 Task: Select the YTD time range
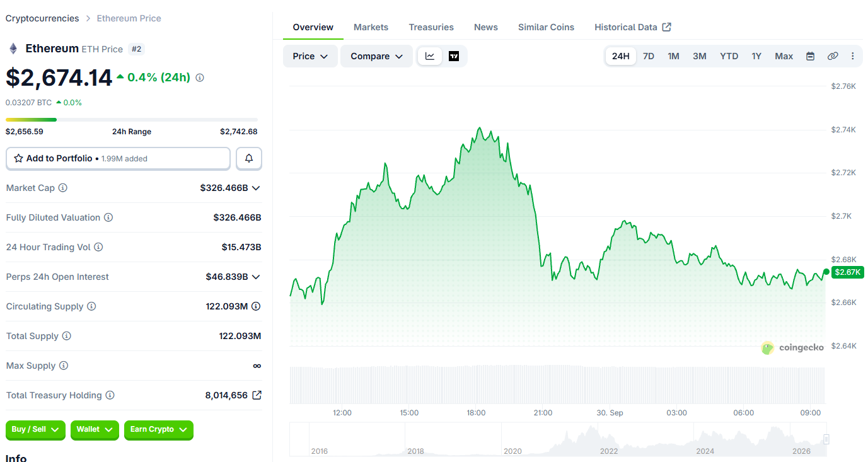pyautogui.click(x=729, y=56)
